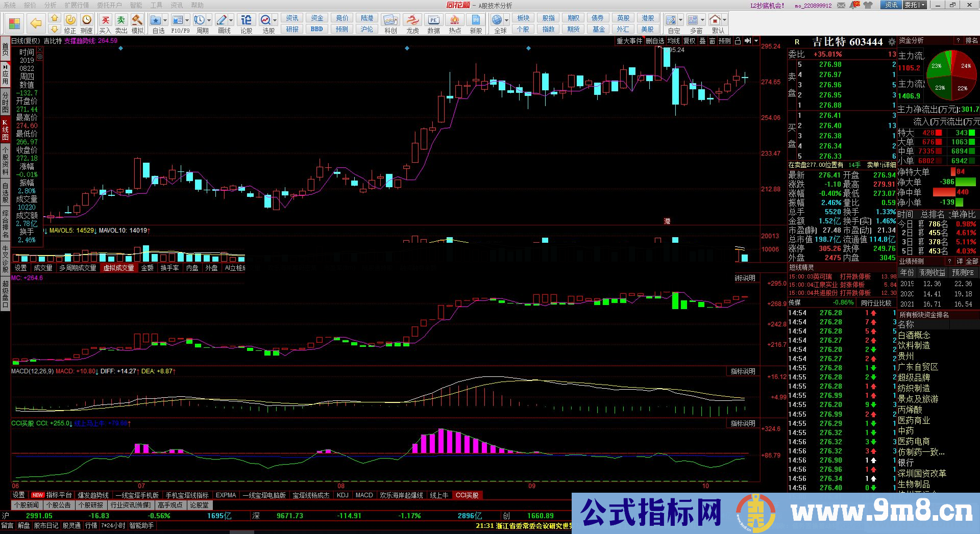Open the 扩展行情 menu

coord(77,5)
